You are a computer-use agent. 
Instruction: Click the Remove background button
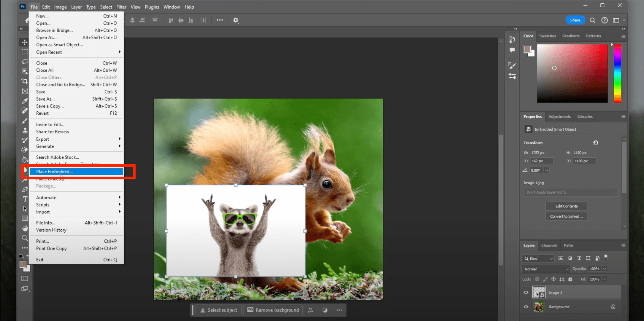(x=273, y=310)
